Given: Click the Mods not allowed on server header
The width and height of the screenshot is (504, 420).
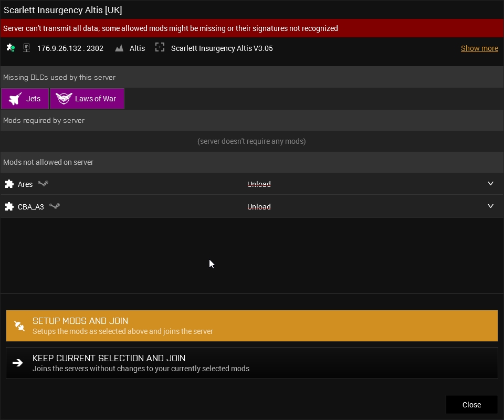Looking at the screenshot, I should coord(252,162).
